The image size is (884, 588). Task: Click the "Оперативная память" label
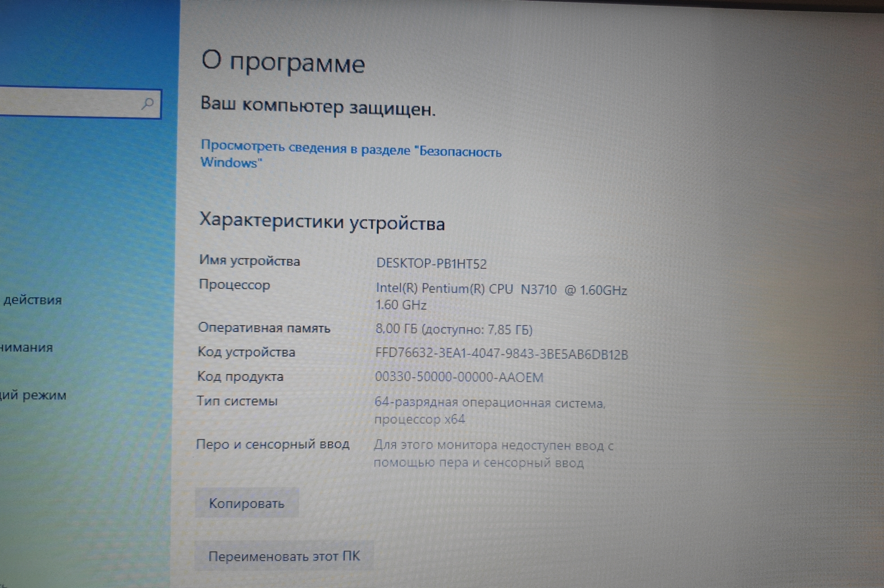coord(264,328)
